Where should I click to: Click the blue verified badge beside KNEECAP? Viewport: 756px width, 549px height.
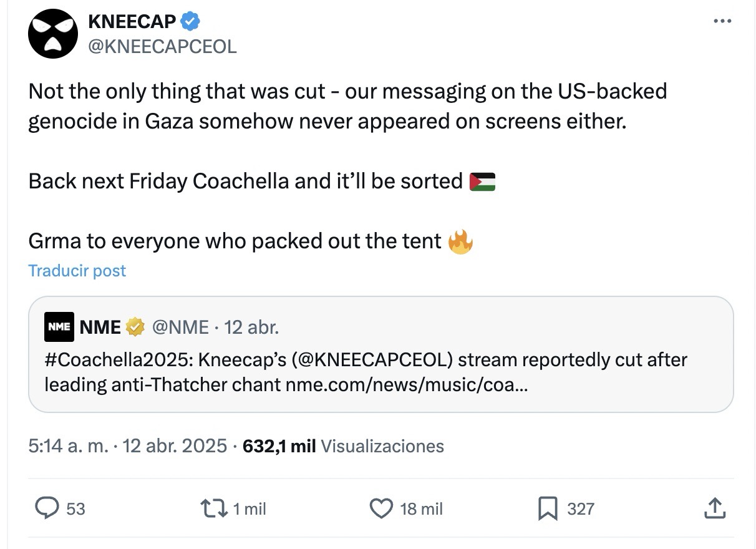(x=190, y=22)
